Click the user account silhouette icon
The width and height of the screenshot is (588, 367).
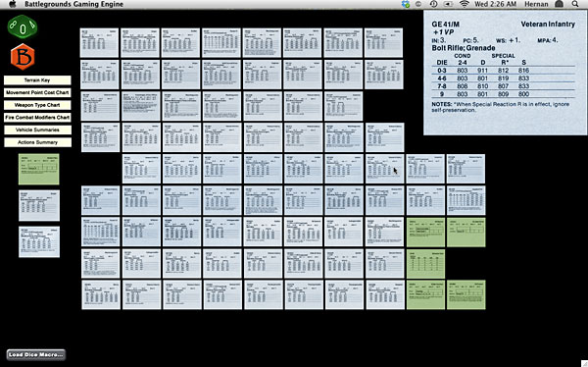click(x=559, y=4)
